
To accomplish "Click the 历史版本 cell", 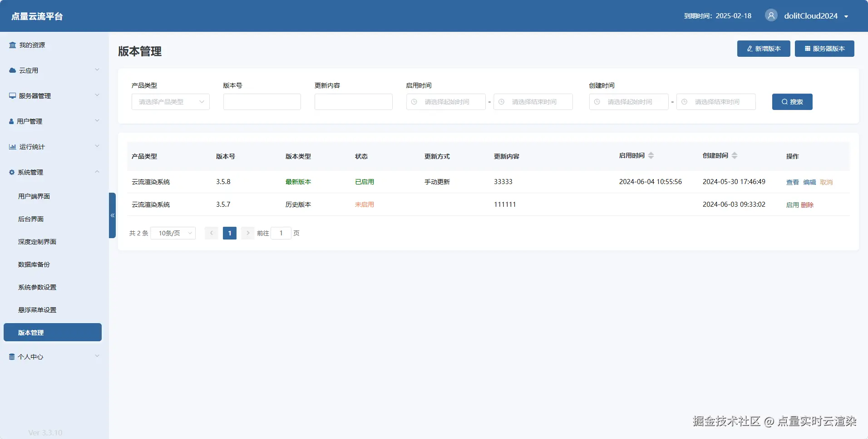I will [x=298, y=205].
